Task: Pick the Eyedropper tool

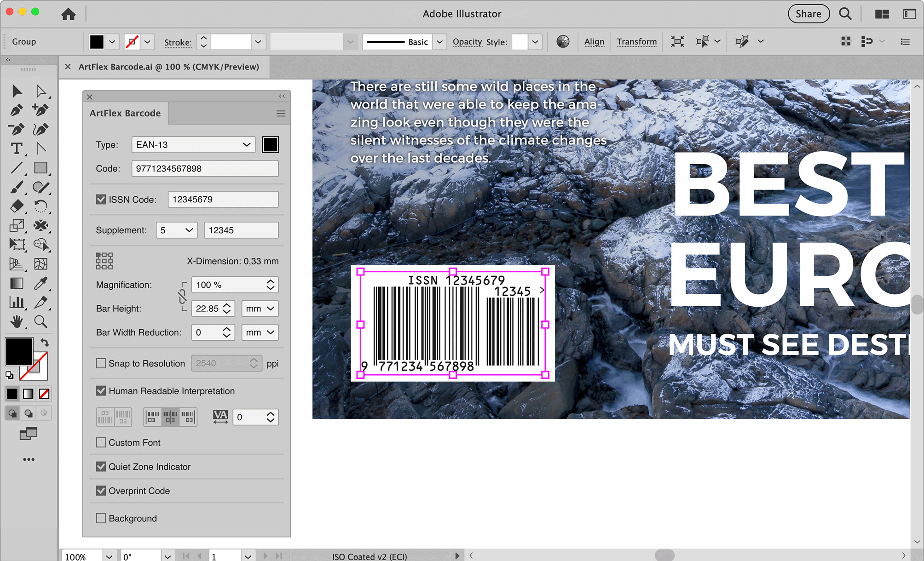Action: pyautogui.click(x=40, y=283)
